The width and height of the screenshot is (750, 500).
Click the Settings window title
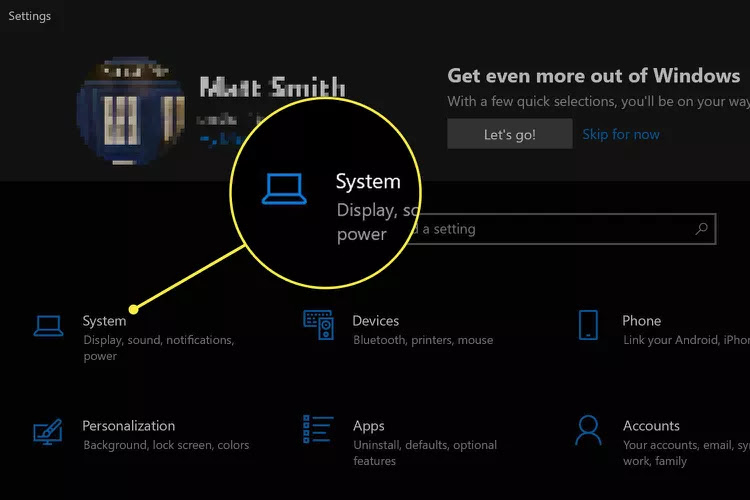tap(30, 16)
